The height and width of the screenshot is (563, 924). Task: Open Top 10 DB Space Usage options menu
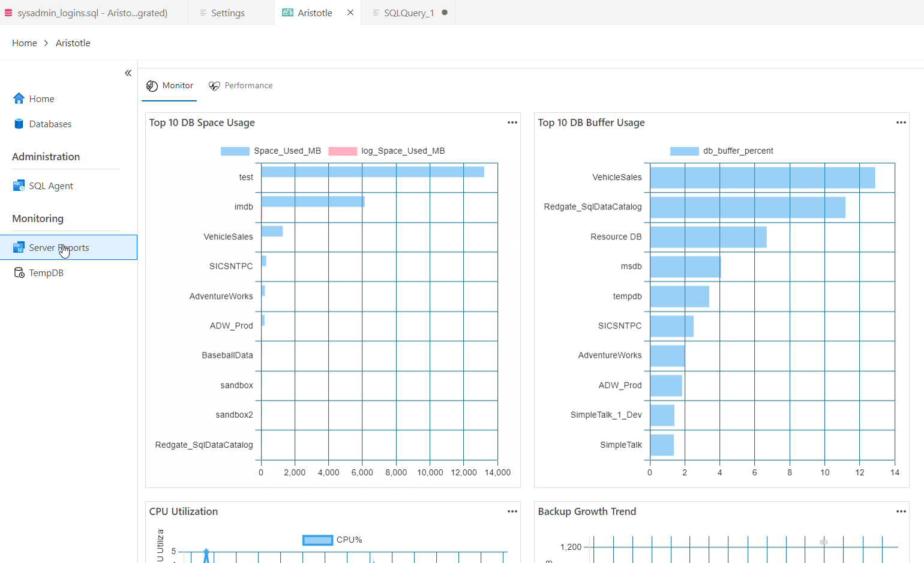point(512,122)
